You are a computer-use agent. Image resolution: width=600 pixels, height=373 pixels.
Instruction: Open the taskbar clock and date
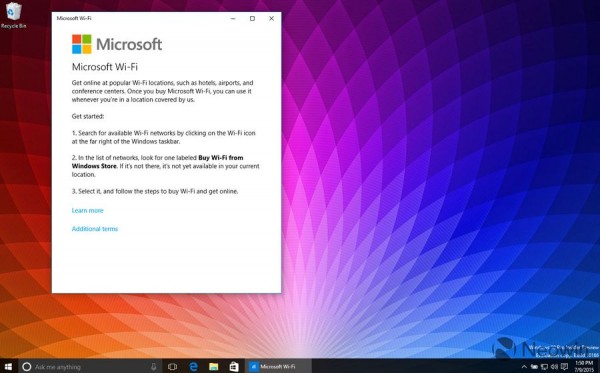pyautogui.click(x=584, y=366)
